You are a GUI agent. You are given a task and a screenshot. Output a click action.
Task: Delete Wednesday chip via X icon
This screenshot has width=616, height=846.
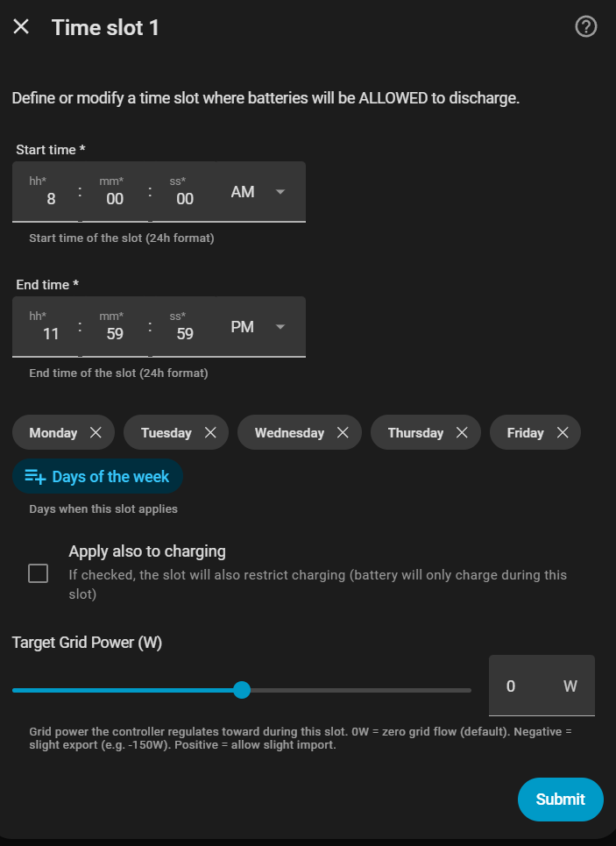coord(343,433)
